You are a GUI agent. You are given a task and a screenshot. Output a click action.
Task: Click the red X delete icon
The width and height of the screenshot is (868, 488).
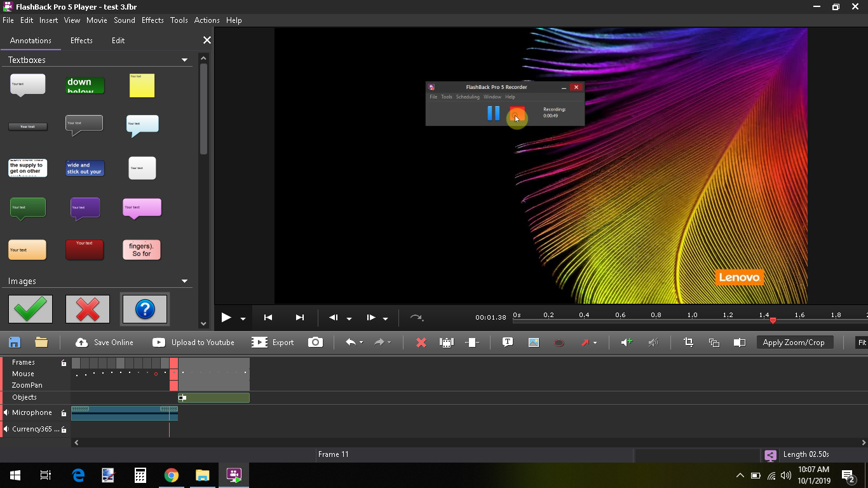coord(421,342)
